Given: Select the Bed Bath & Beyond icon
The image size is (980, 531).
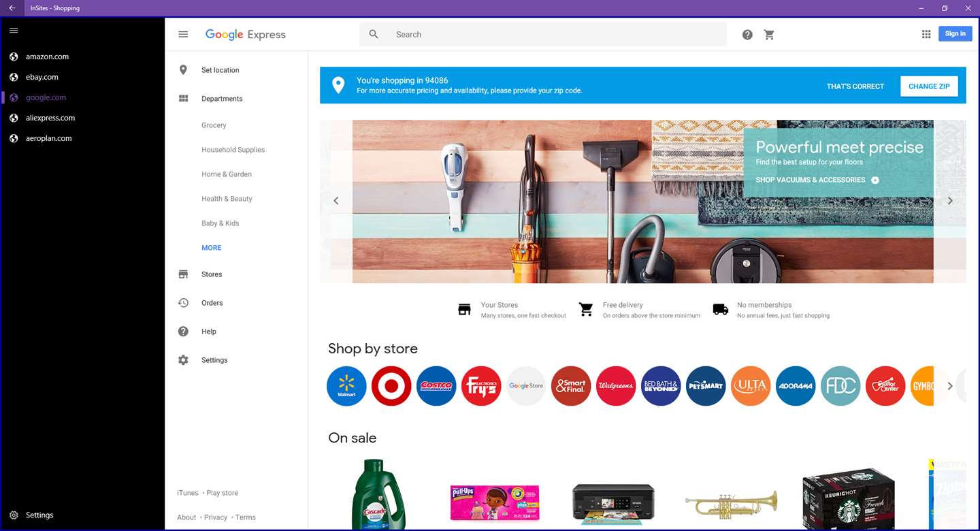Looking at the screenshot, I should click(x=661, y=386).
